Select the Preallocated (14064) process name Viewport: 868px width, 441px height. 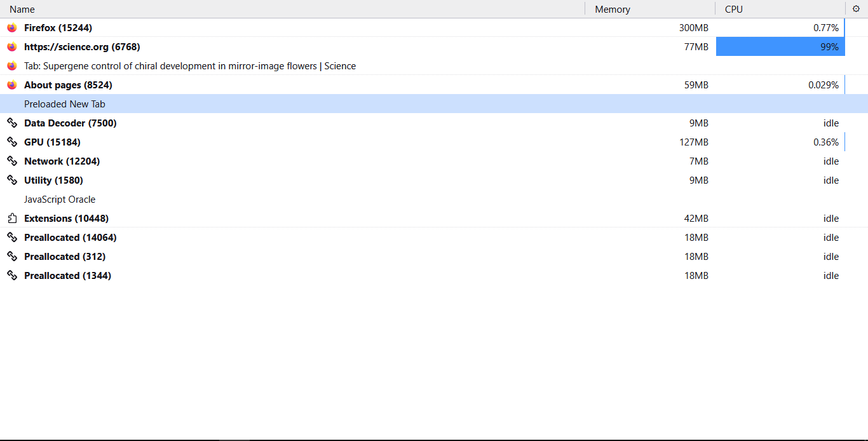(x=71, y=238)
